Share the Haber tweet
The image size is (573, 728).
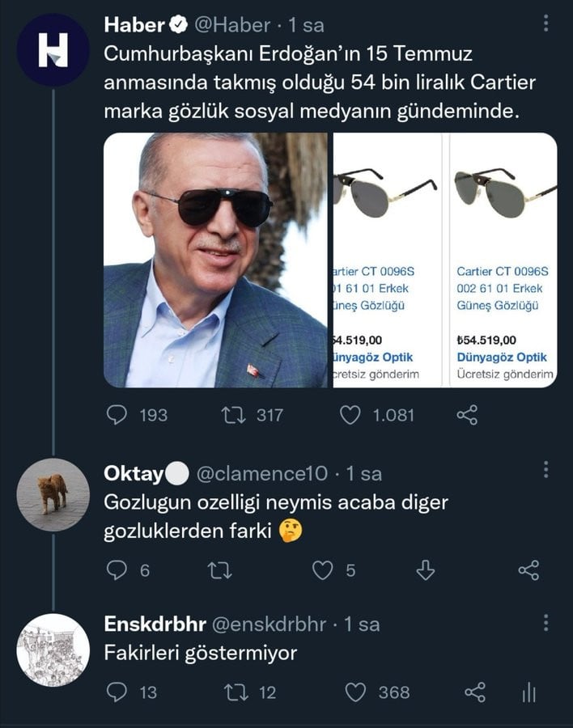[467, 415]
